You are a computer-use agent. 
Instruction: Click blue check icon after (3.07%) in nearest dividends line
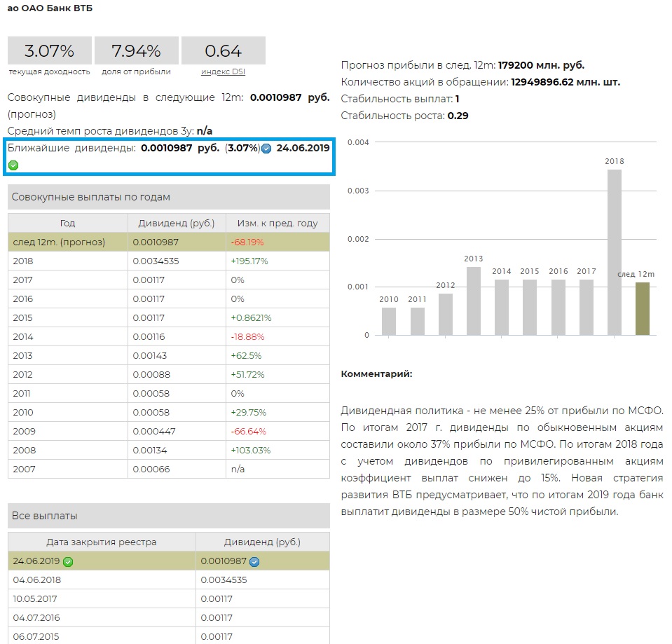point(266,149)
